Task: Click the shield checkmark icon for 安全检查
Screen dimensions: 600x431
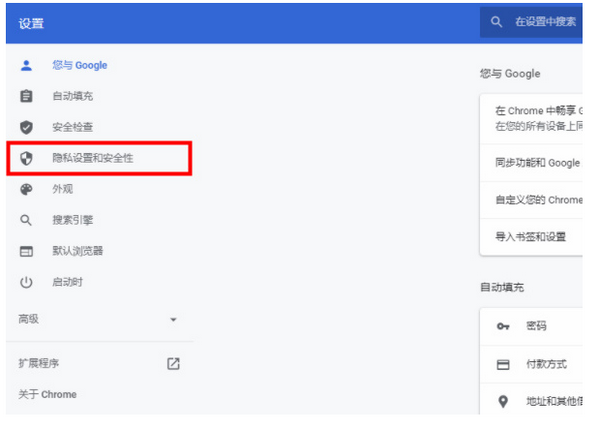Action: tap(27, 127)
